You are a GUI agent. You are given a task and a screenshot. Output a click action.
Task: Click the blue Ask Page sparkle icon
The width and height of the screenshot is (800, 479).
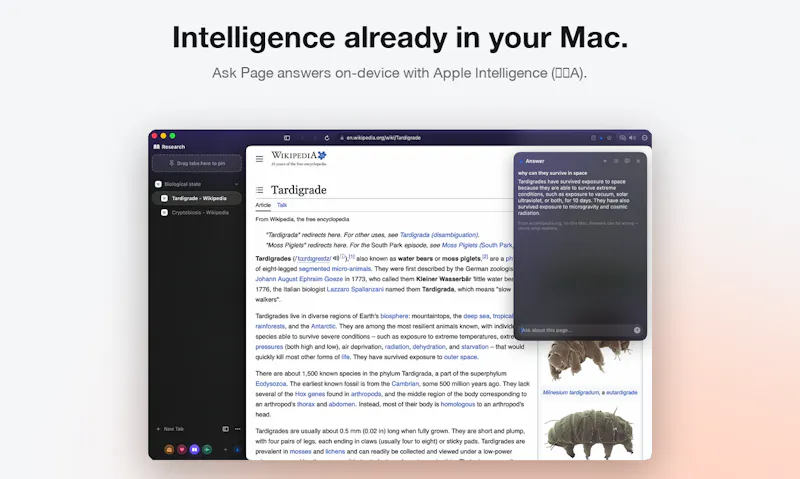601,138
